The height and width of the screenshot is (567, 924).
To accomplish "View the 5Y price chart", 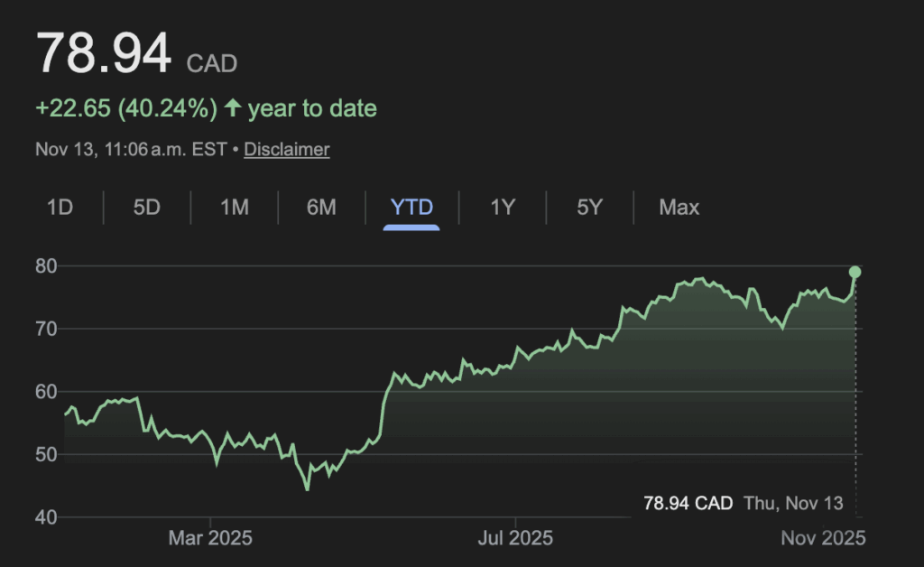I will click(589, 208).
